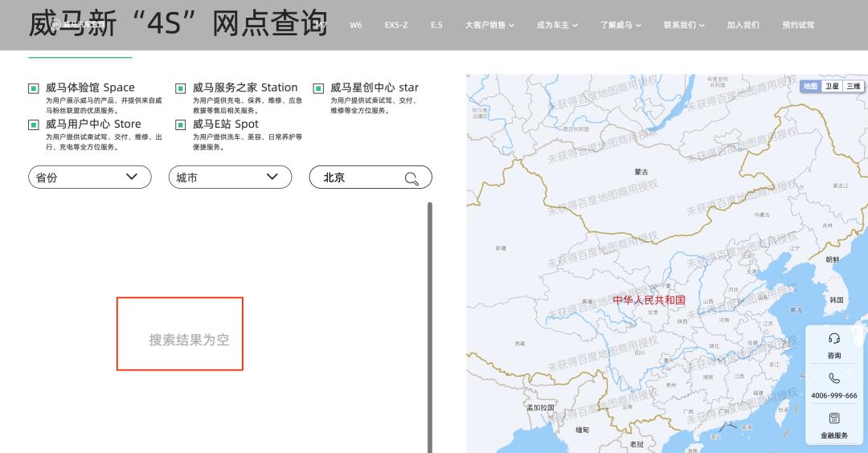Click the 威马星创中心 star heading text
Viewport: 868px width, 453px height.
[375, 88]
